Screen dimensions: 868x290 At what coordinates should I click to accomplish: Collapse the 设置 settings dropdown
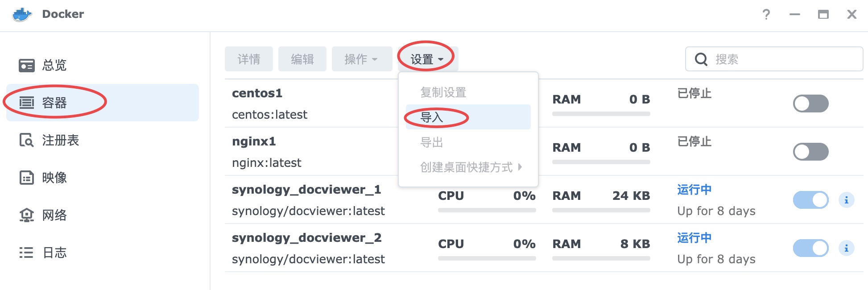tap(427, 59)
